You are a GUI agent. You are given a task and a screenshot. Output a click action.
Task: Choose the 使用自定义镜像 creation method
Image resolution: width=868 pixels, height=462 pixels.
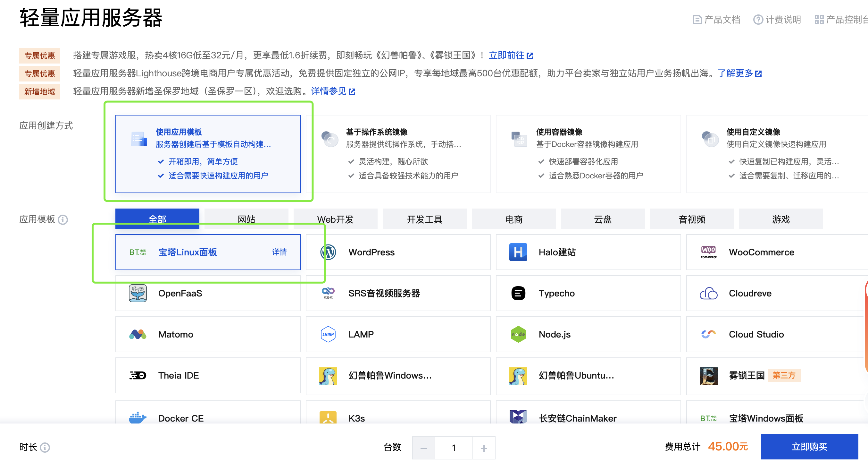click(777, 154)
